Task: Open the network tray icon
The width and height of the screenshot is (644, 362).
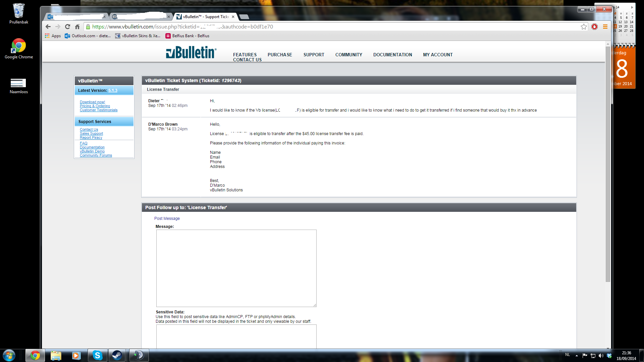Action: tap(593, 356)
